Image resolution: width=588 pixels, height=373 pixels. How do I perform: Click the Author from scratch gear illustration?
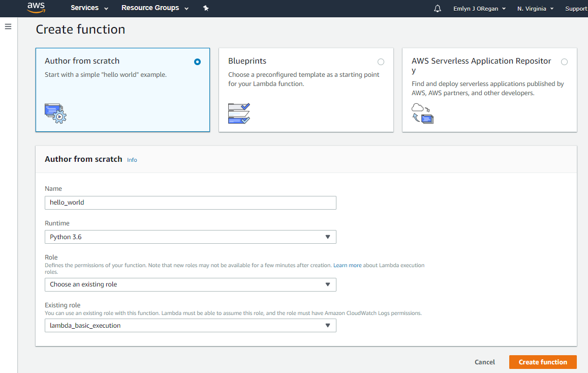[x=55, y=113]
